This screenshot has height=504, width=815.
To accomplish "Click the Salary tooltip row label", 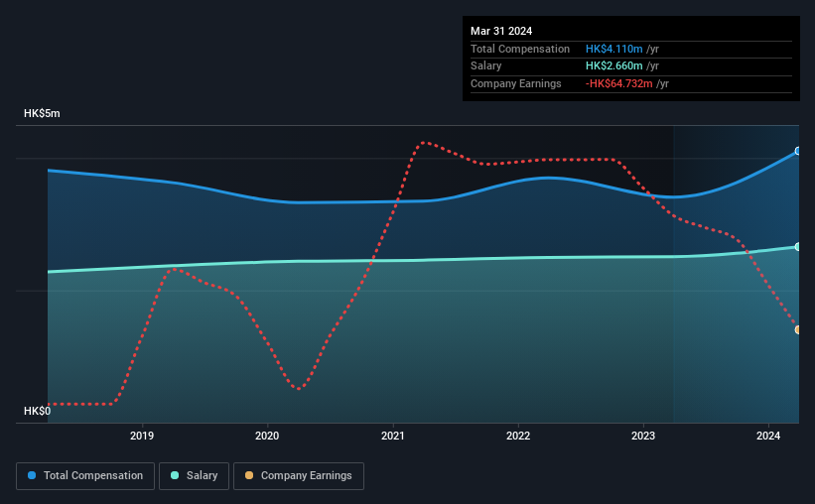I will click(486, 66).
